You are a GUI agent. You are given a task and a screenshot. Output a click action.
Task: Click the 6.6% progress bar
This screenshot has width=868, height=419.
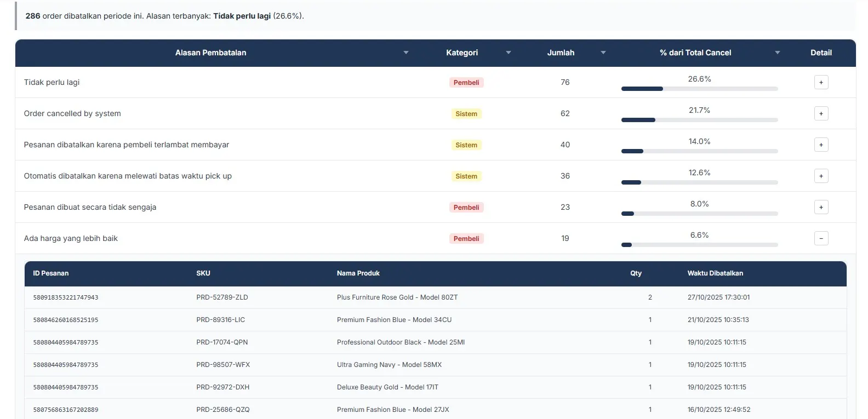700,245
